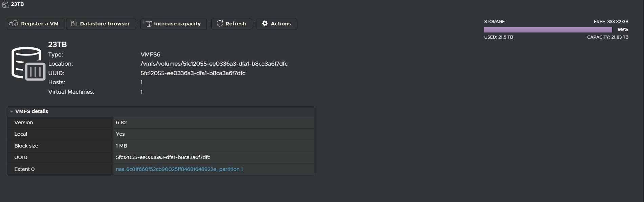Image resolution: width=644 pixels, height=202 pixels.
Task: Click the large datastore cylinder icon
Action: point(28,64)
